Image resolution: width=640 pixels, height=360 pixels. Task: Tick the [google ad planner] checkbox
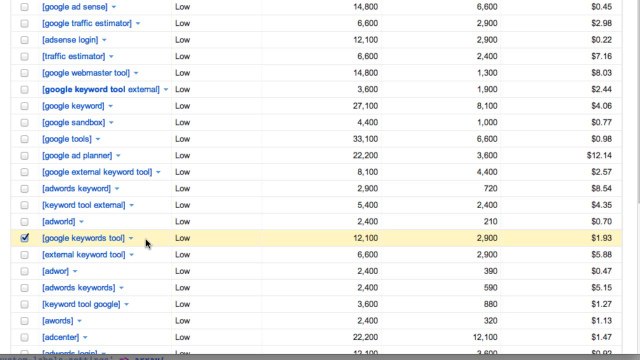[x=24, y=156]
